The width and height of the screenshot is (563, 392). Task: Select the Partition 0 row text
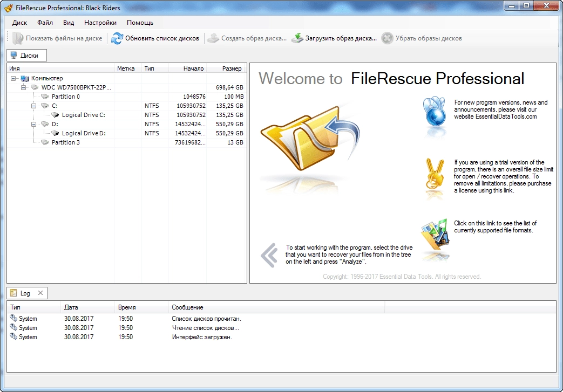66,97
